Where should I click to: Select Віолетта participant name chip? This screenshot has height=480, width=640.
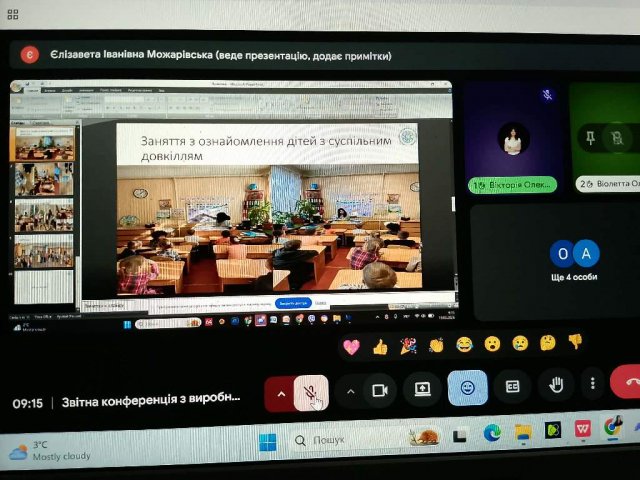[608, 184]
